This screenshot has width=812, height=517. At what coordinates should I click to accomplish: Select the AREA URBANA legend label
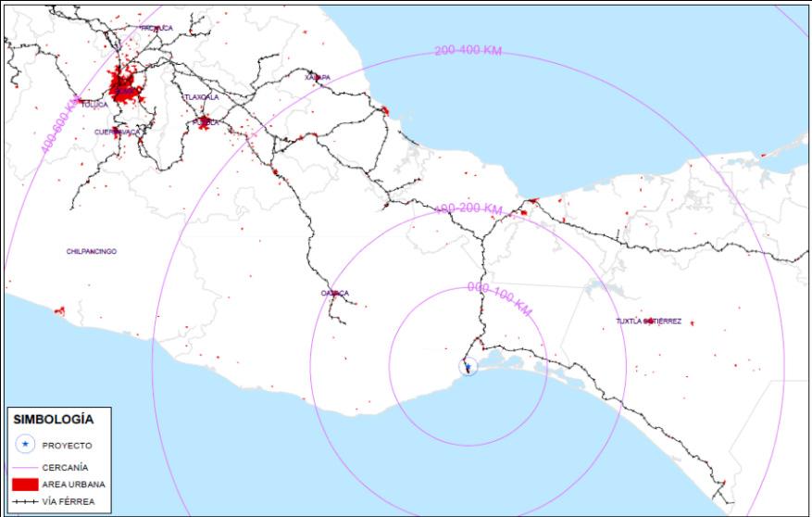[73, 485]
